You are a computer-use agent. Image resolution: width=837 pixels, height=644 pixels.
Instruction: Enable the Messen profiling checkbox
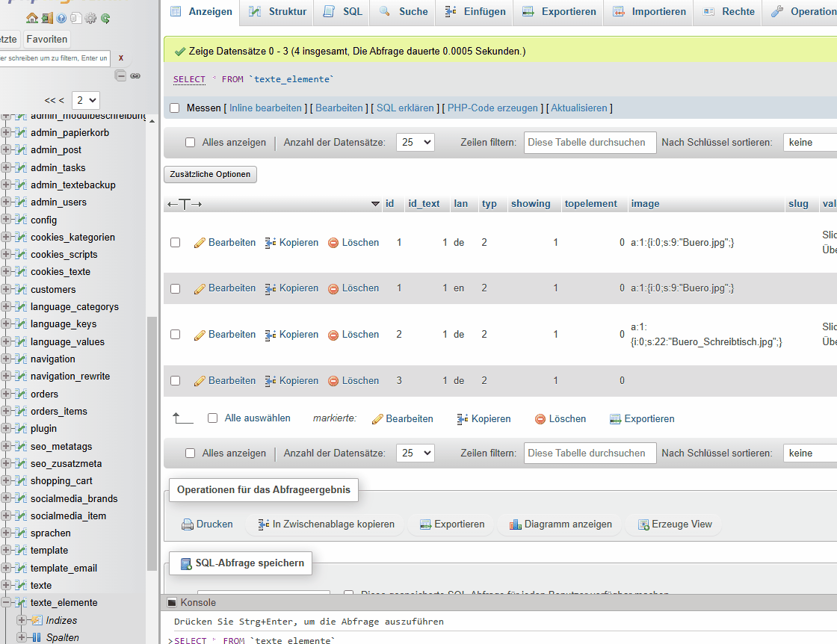pos(175,108)
